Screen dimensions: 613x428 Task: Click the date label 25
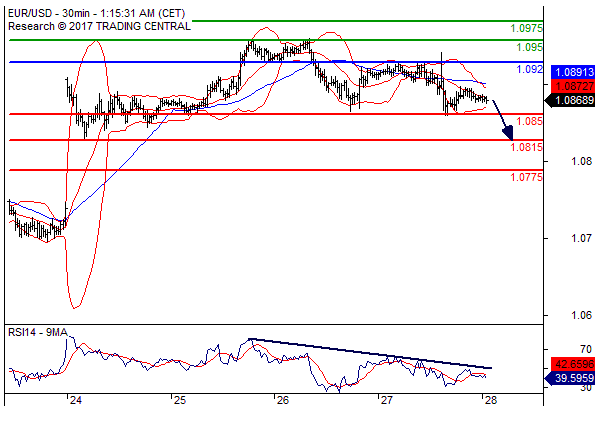(179, 400)
